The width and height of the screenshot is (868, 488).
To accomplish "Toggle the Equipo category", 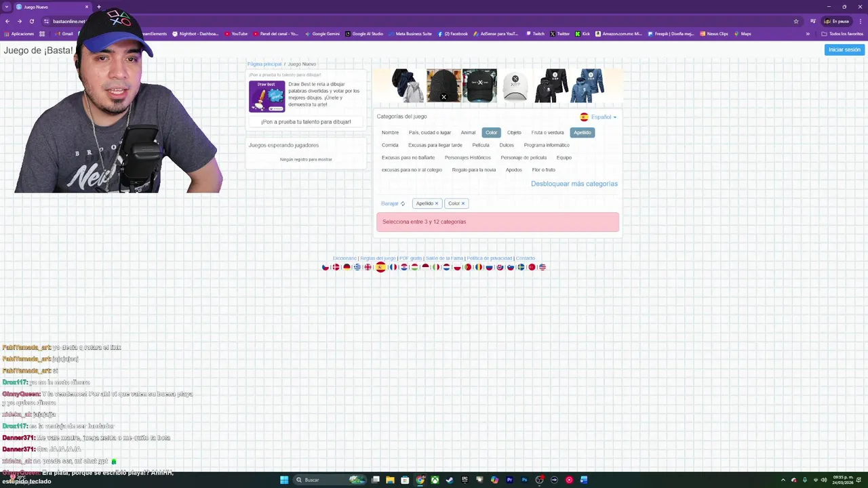I will point(564,158).
